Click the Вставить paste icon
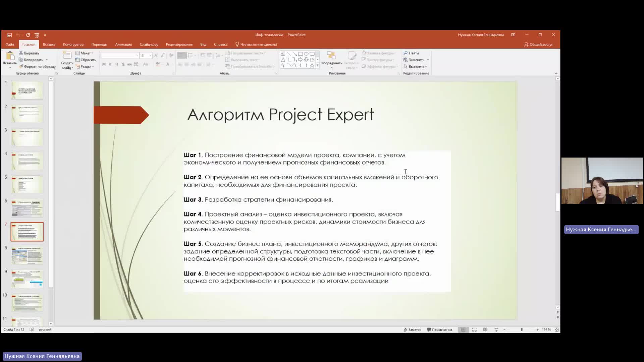 [10, 56]
